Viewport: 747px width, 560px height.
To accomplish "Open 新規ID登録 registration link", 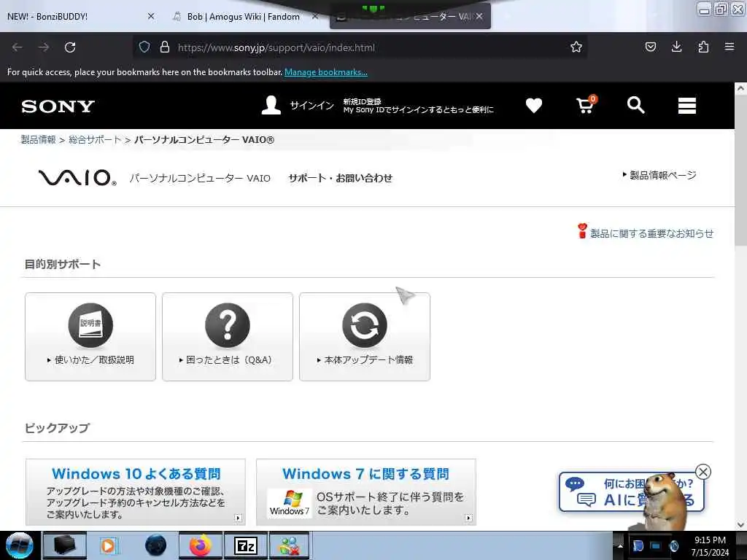I will click(x=362, y=101).
